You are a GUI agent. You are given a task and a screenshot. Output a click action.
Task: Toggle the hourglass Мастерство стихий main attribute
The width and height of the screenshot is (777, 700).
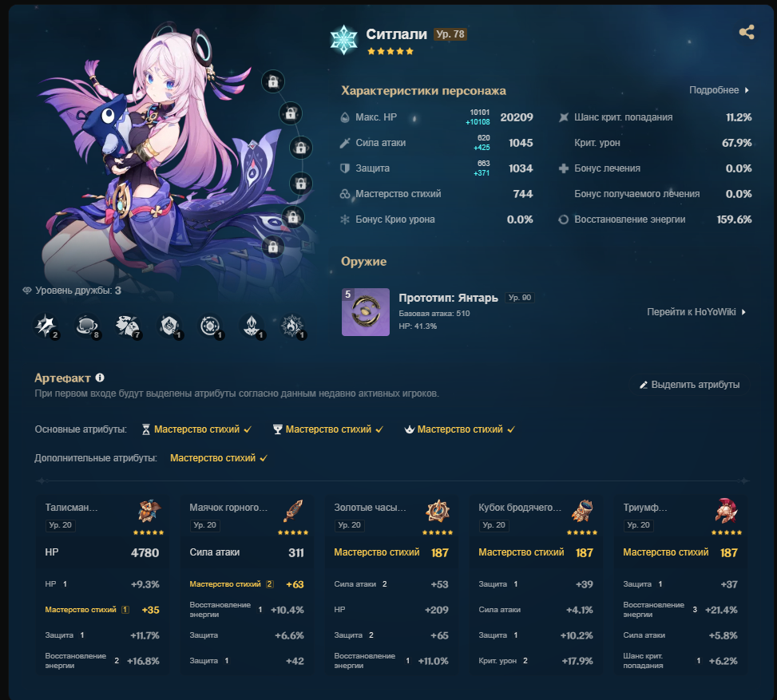pos(196,429)
